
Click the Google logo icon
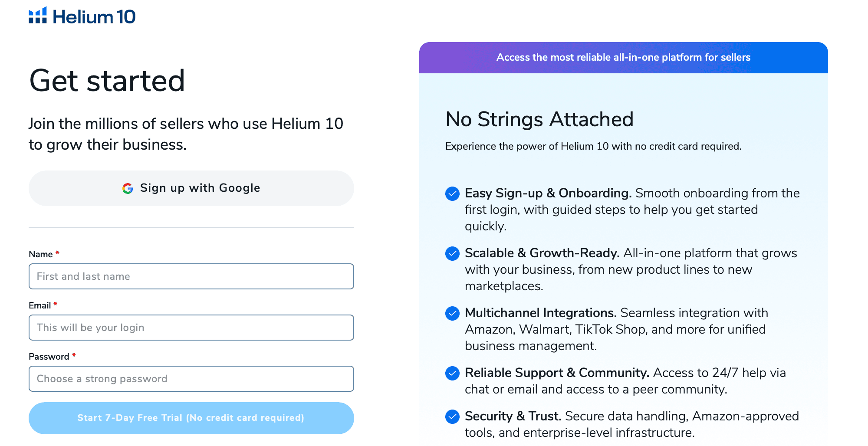pyautogui.click(x=128, y=188)
